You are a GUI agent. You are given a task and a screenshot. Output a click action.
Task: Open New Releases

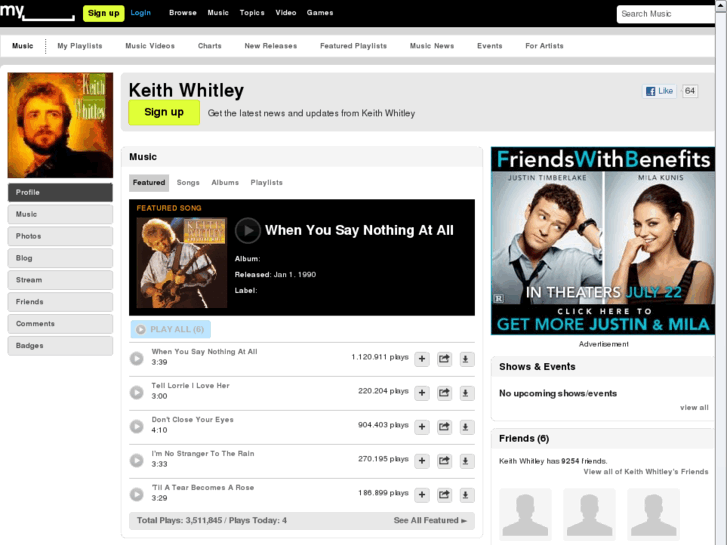[271, 46]
